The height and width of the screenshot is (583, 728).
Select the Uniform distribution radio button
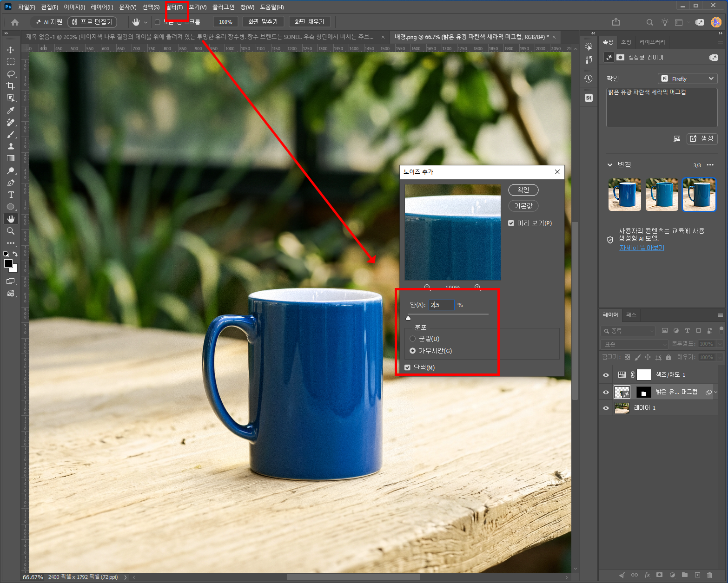[412, 339]
